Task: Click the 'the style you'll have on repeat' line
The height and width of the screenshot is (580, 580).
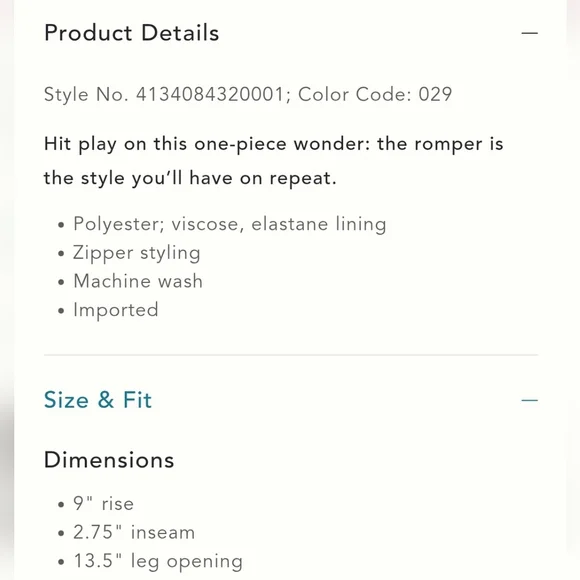Action: point(190,178)
